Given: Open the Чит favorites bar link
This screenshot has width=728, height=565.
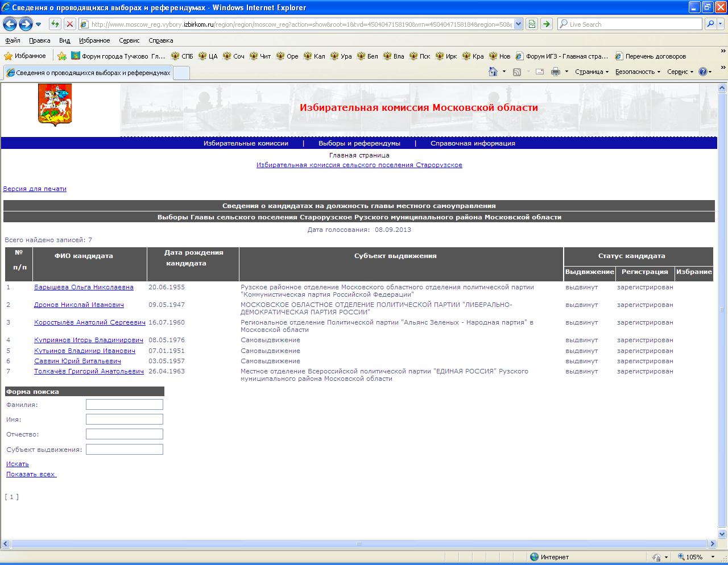Looking at the screenshot, I should (x=260, y=56).
